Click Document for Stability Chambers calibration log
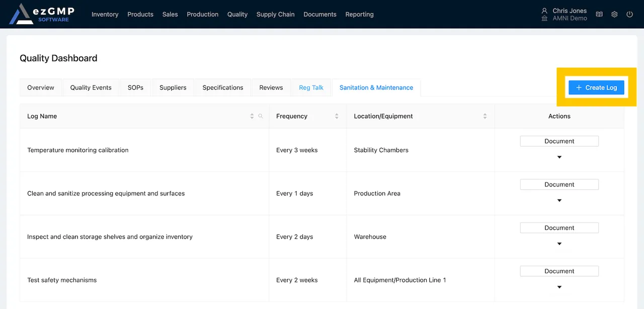The height and width of the screenshot is (309, 644). click(559, 141)
